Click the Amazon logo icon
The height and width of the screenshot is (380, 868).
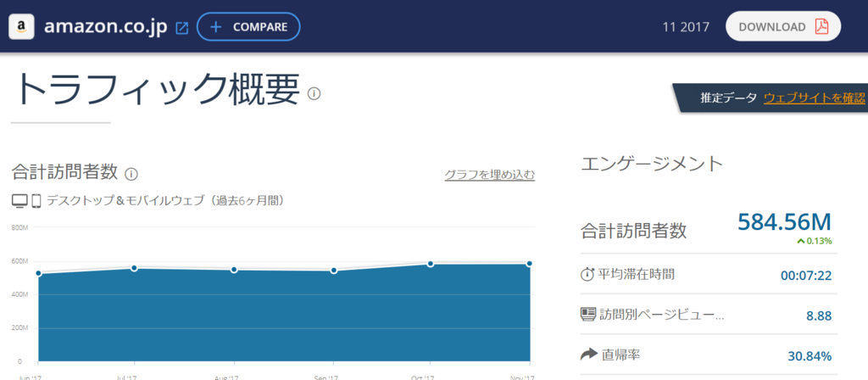[21, 26]
